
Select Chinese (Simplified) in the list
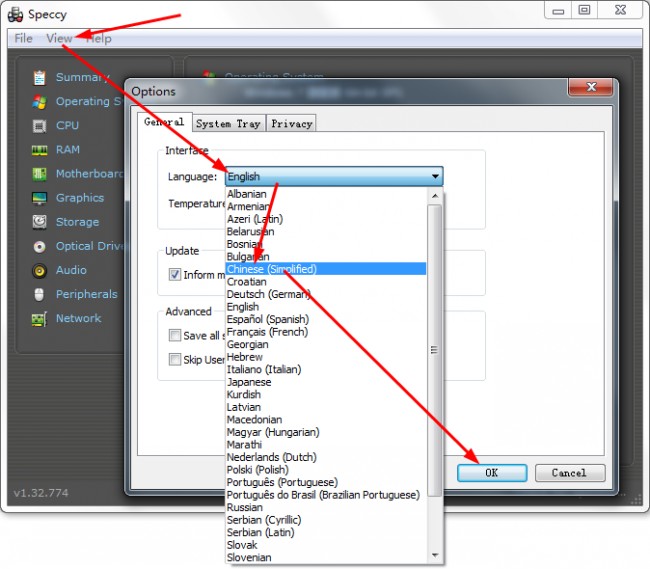[x=326, y=269]
